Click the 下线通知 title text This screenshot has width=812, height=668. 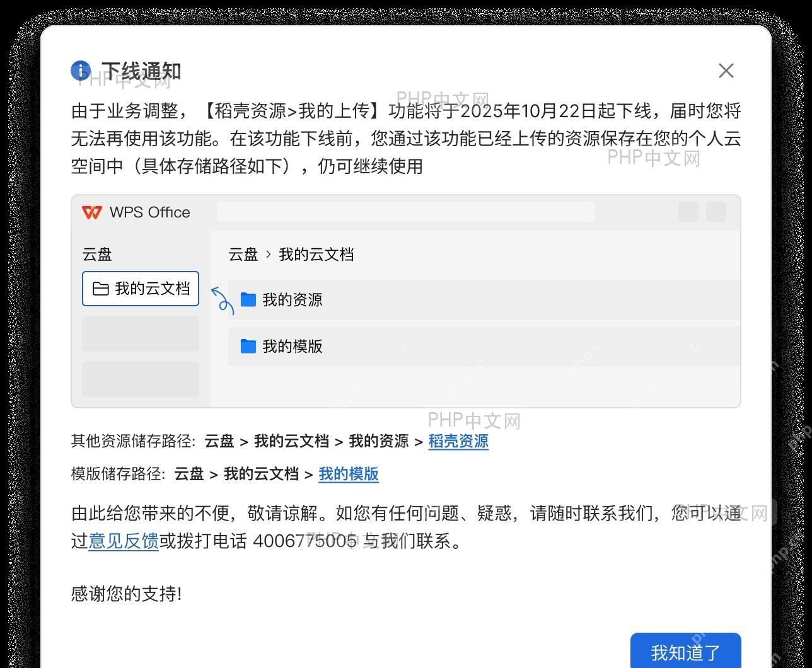(x=141, y=71)
